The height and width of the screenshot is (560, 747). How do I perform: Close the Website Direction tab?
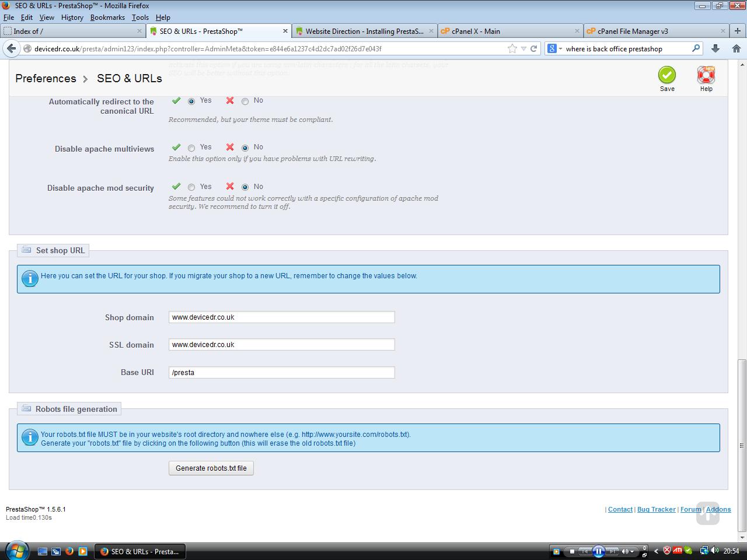(431, 31)
